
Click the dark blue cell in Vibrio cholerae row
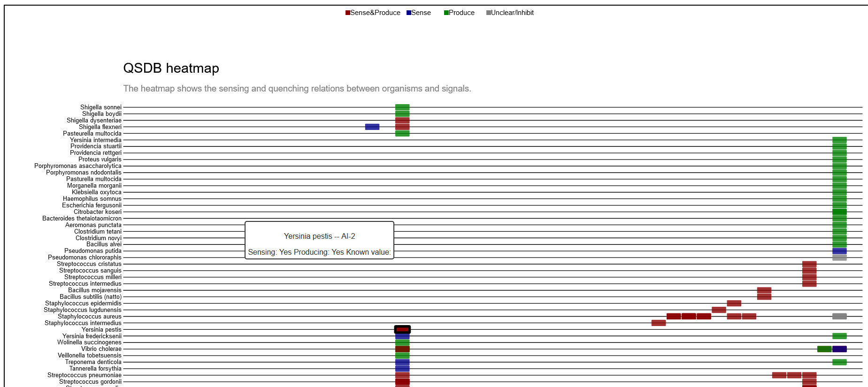click(839, 349)
